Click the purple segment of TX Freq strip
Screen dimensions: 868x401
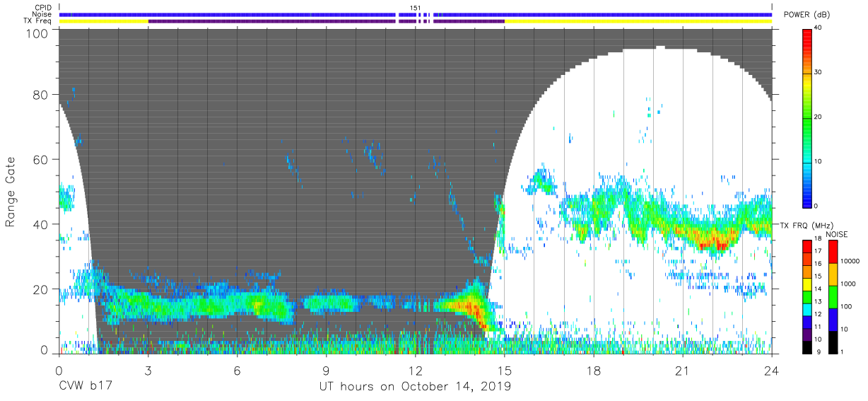(326, 21)
